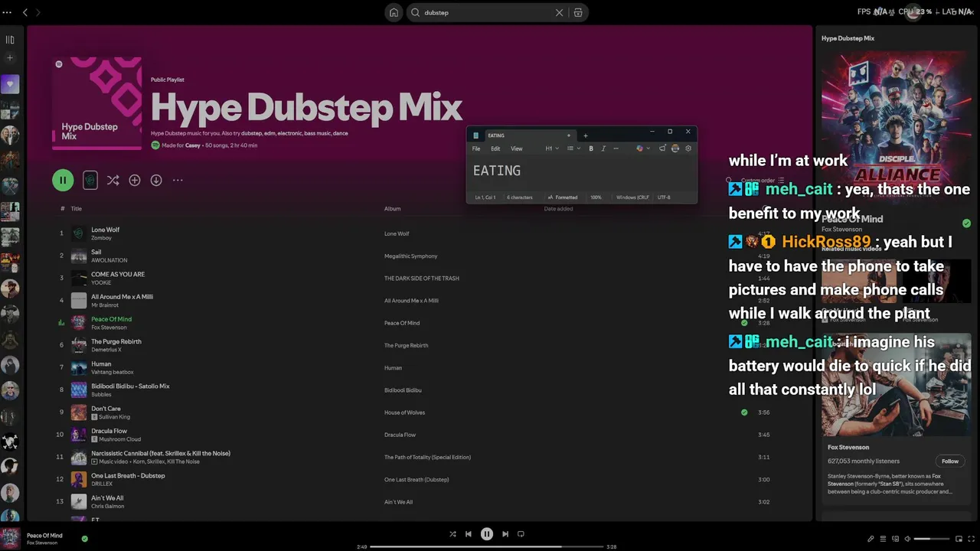
Task: Open Browse icon beside search bar
Action: pos(578,12)
